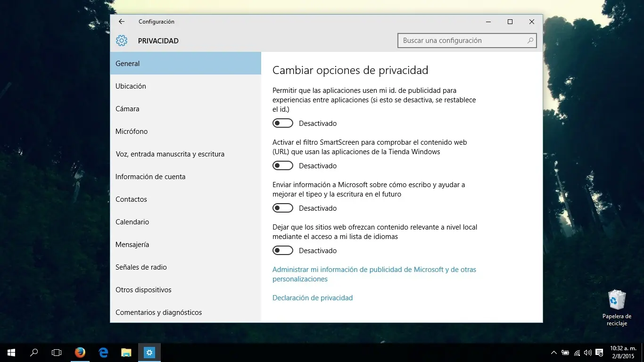The height and width of the screenshot is (362, 644).
Task: Open taskbar search magnifier
Action: click(x=34, y=353)
